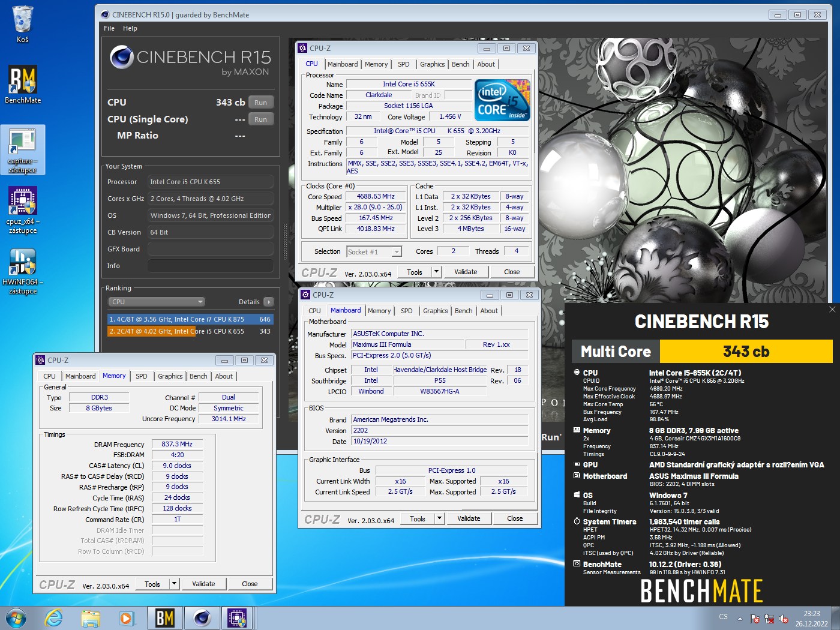Click Core Speed value 4688.63 MHz
The width and height of the screenshot is (840, 630).
coord(376,197)
